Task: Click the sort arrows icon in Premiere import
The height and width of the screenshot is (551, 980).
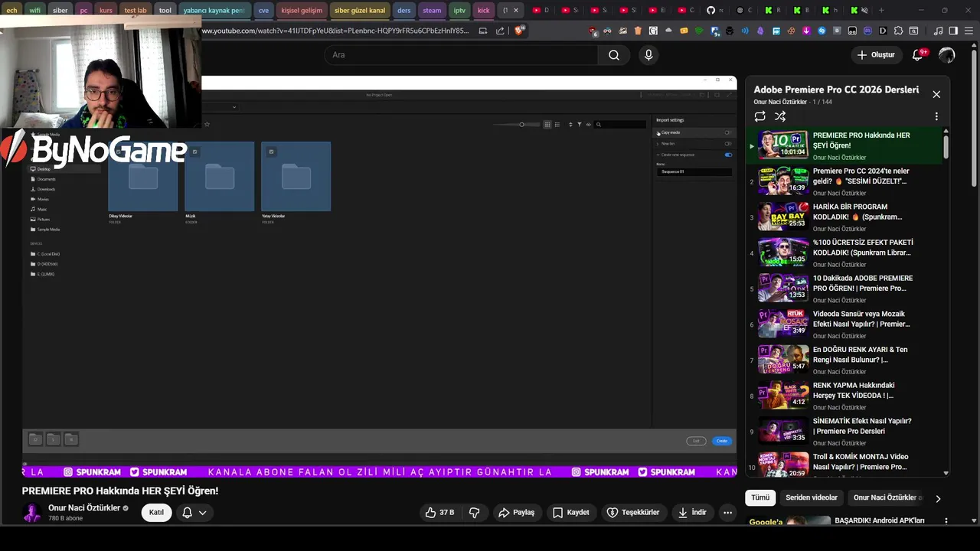Action: pyautogui.click(x=570, y=125)
